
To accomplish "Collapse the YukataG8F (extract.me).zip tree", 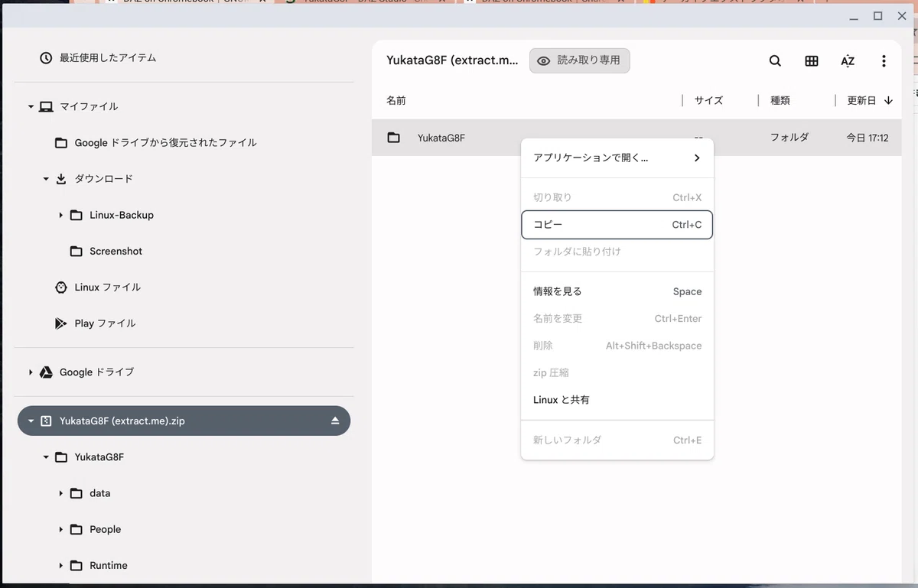I will (31, 421).
